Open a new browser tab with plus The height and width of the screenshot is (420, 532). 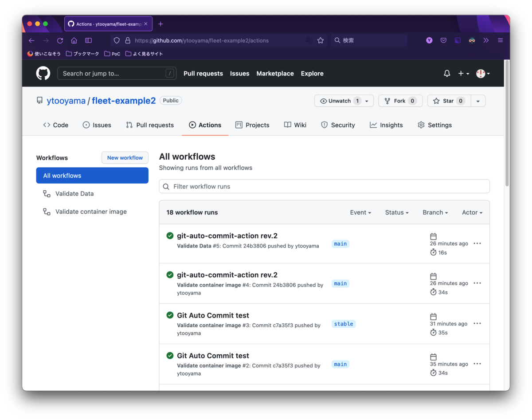tap(160, 24)
